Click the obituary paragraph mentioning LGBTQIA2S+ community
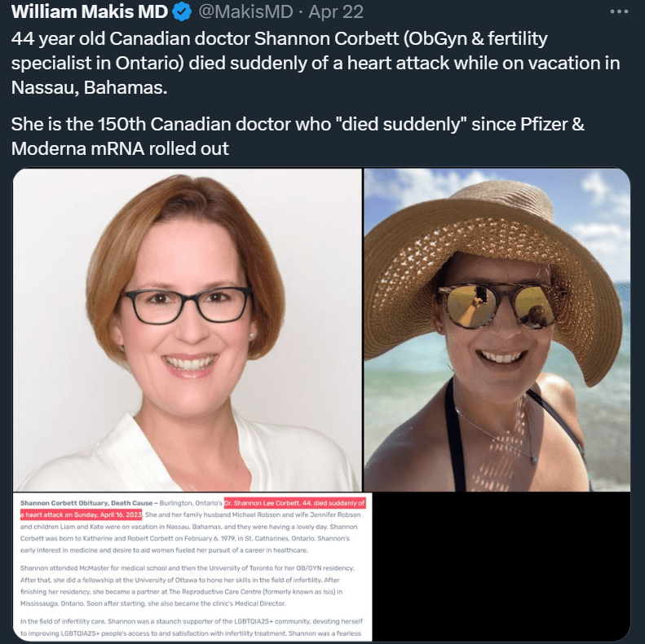 tap(192, 627)
